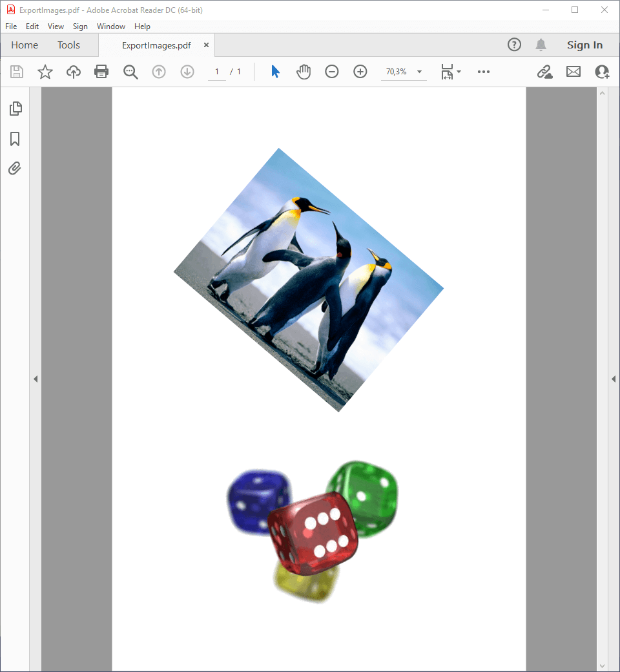Zoom in with the plus icon
620x672 pixels.
pos(360,72)
